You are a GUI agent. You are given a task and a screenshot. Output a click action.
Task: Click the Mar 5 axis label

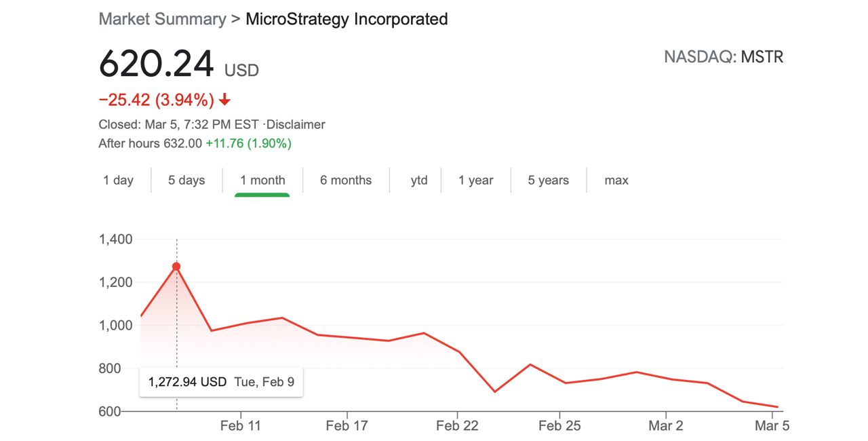point(772,426)
